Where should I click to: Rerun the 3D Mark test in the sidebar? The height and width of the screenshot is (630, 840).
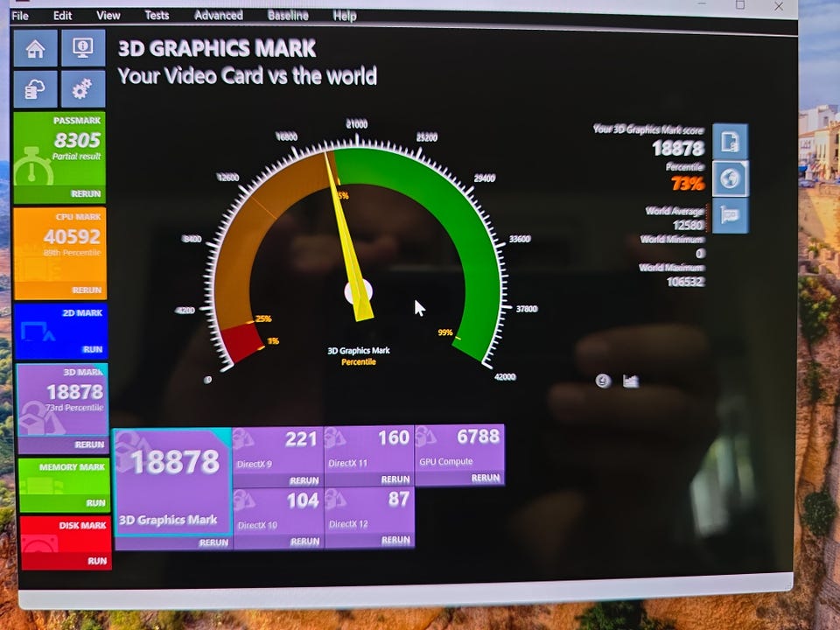89,444
